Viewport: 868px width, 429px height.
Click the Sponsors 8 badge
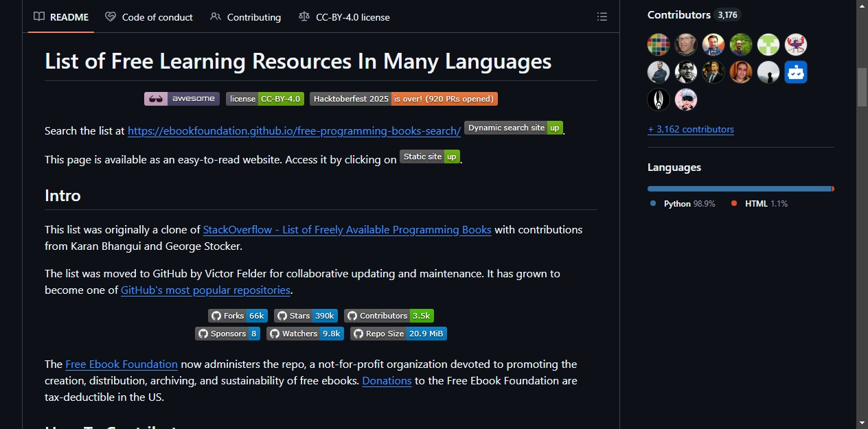point(227,334)
